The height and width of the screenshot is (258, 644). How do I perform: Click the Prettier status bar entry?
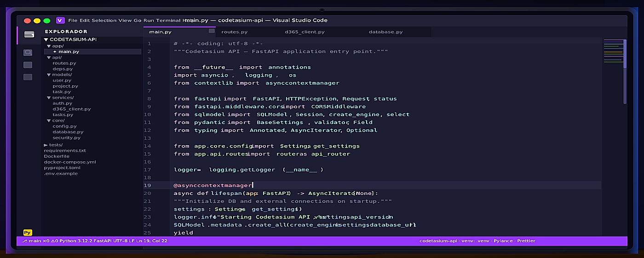click(x=526, y=241)
